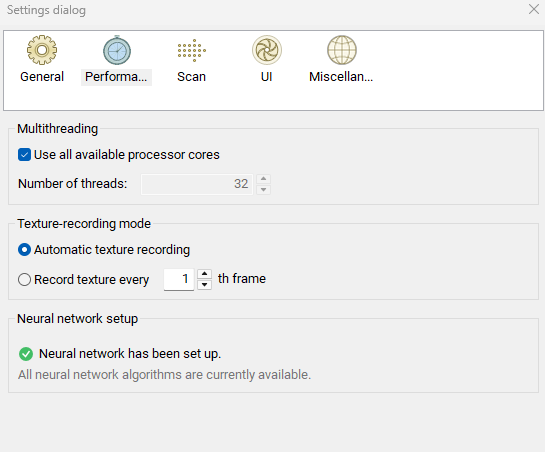This screenshot has width=545, height=452.
Task: Click the texture frame interval field
Action: click(x=179, y=279)
